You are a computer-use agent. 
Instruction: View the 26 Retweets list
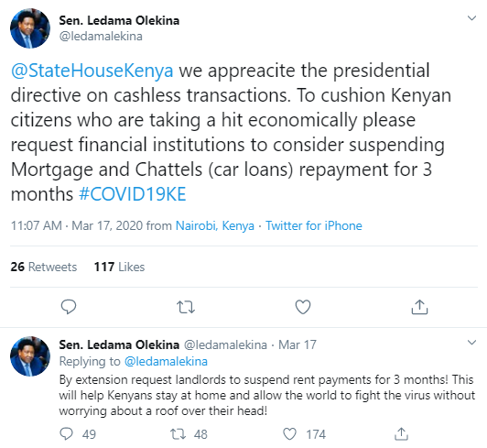click(44, 267)
